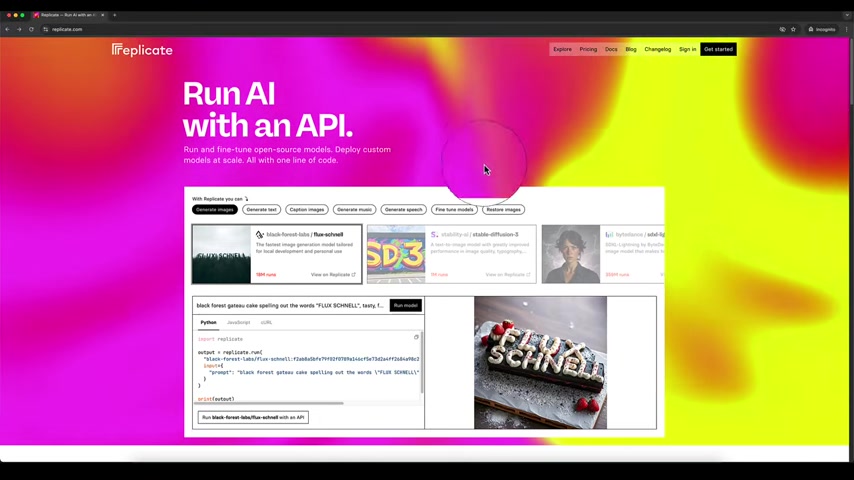Open a new browser tab with plus
854x480 pixels.
pos(115,15)
